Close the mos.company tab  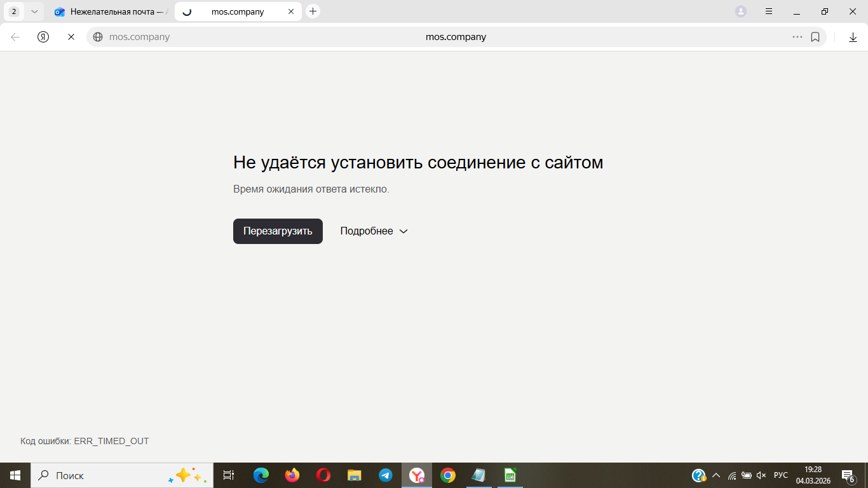[291, 11]
